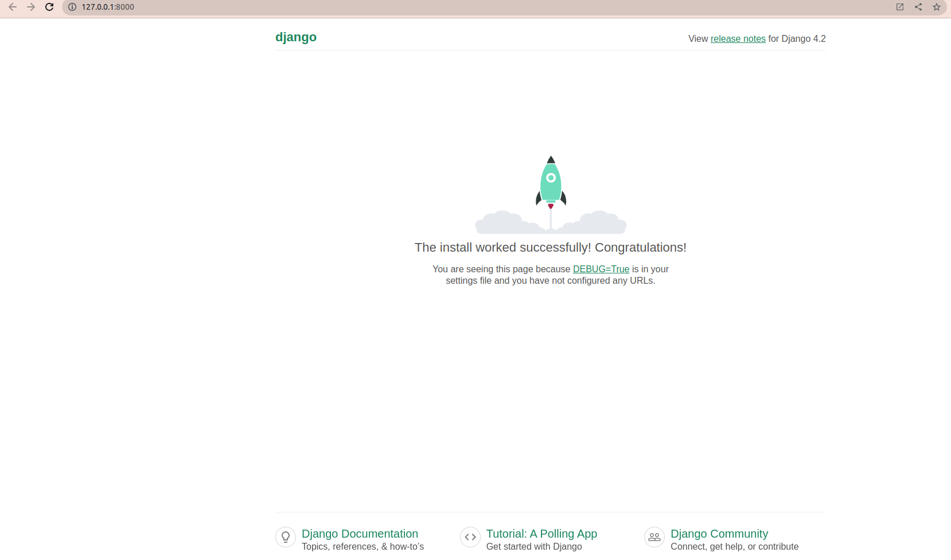
Task: Go back using the browser back arrow
Action: point(13,7)
